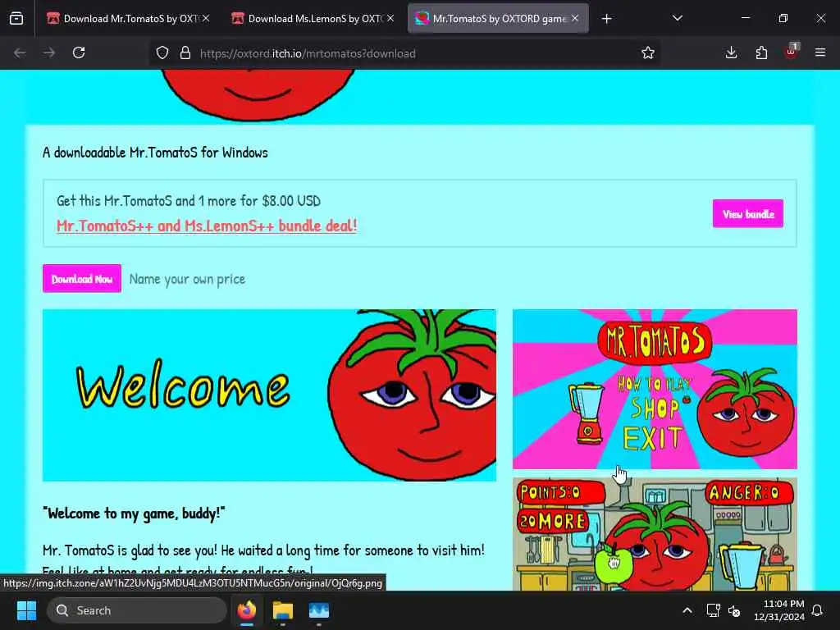This screenshot has height=630, width=840.
Task: Open notifications bell icon
Action: pos(818,610)
